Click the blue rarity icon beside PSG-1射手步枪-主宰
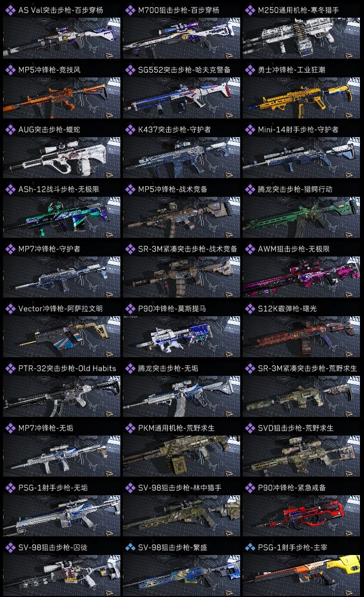364x597 pixels. pyautogui.click(x=250, y=547)
